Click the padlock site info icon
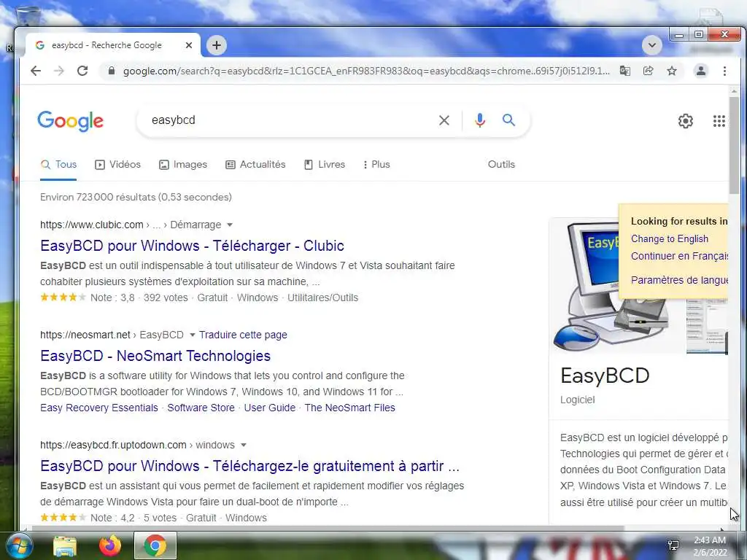Screen dimensions: 747x560 (112, 71)
